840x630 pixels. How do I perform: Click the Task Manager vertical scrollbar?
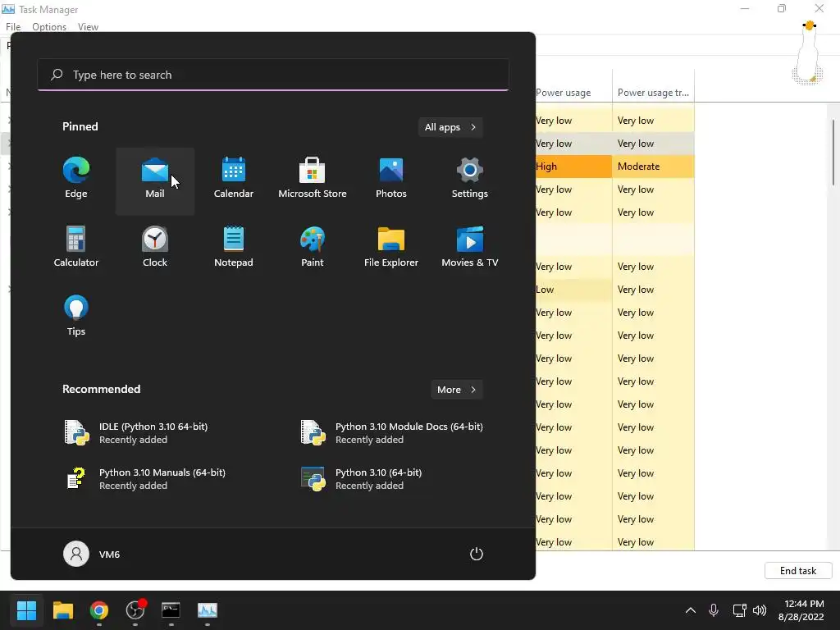[x=833, y=152]
